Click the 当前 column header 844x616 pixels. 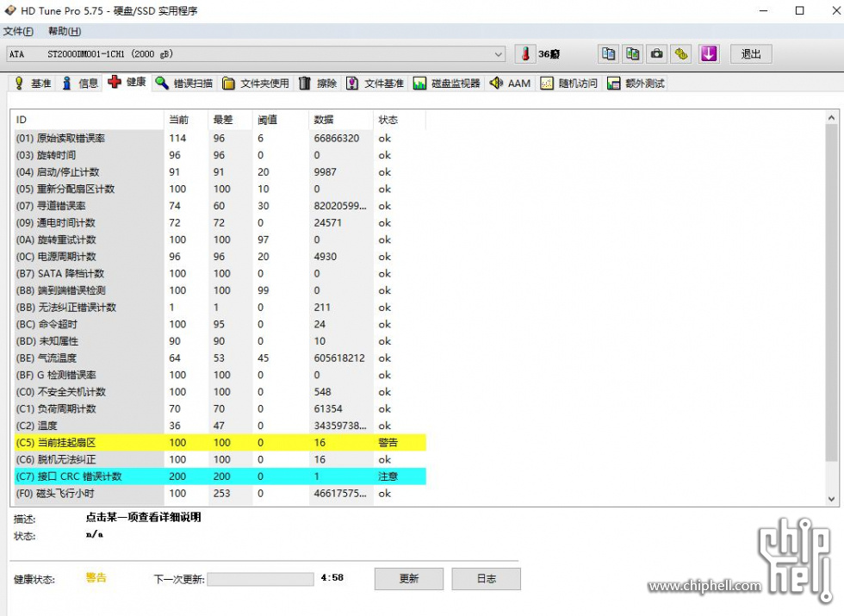point(185,120)
